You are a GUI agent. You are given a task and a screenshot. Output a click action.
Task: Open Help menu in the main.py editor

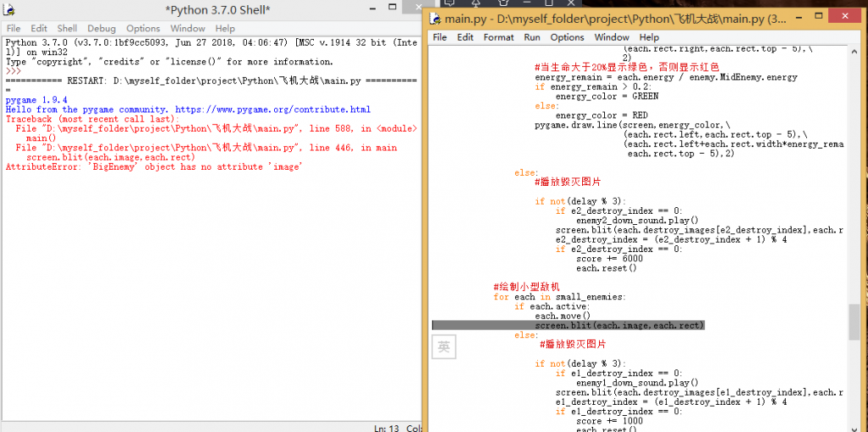pyautogui.click(x=648, y=37)
